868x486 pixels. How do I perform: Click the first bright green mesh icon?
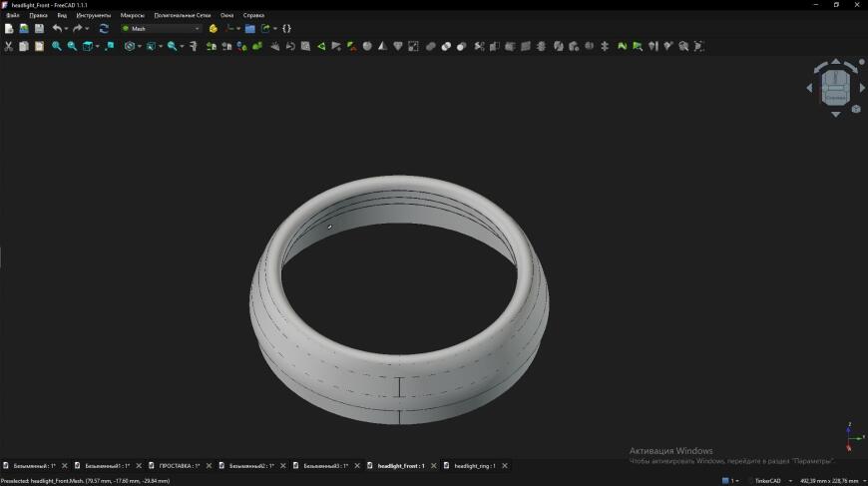point(623,47)
